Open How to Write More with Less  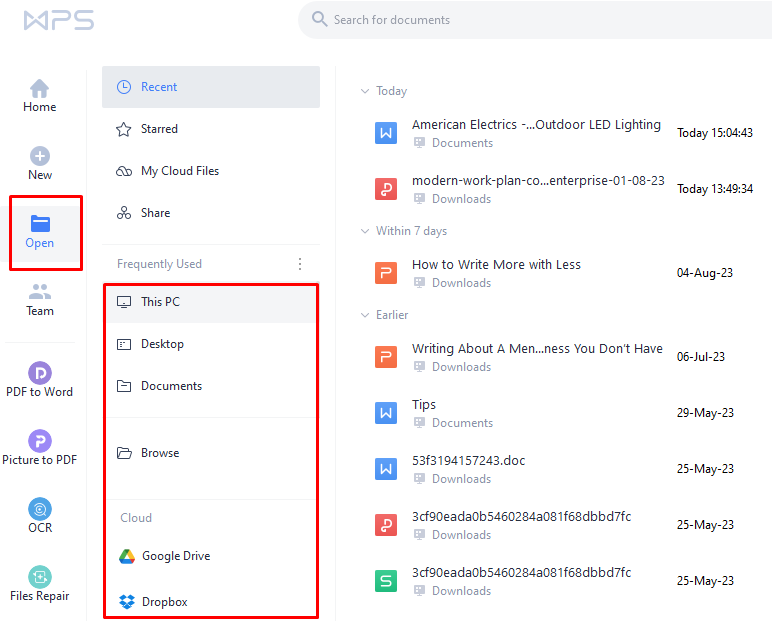496,264
